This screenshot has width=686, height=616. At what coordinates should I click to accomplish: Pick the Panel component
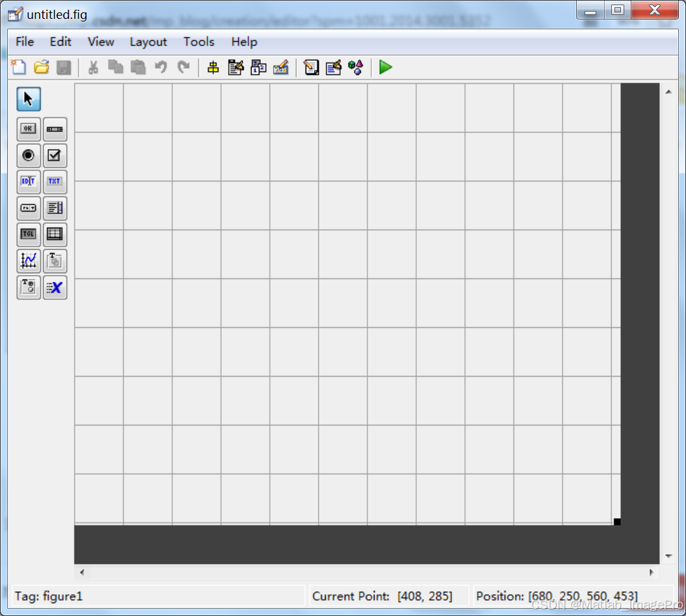click(x=55, y=261)
